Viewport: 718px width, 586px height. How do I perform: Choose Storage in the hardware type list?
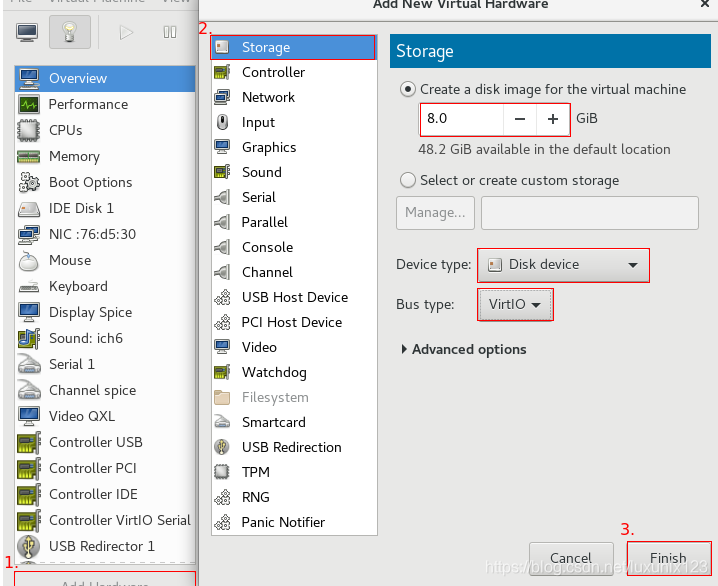click(294, 48)
